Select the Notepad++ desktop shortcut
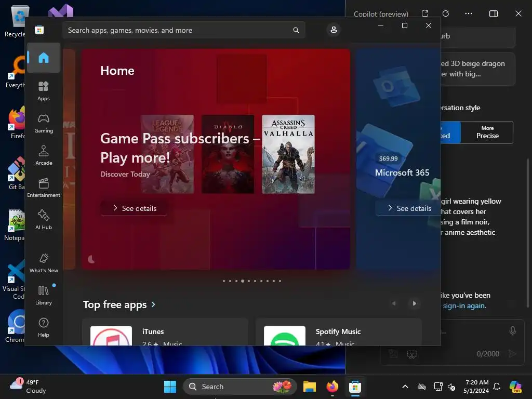The height and width of the screenshot is (399, 532). (15, 224)
